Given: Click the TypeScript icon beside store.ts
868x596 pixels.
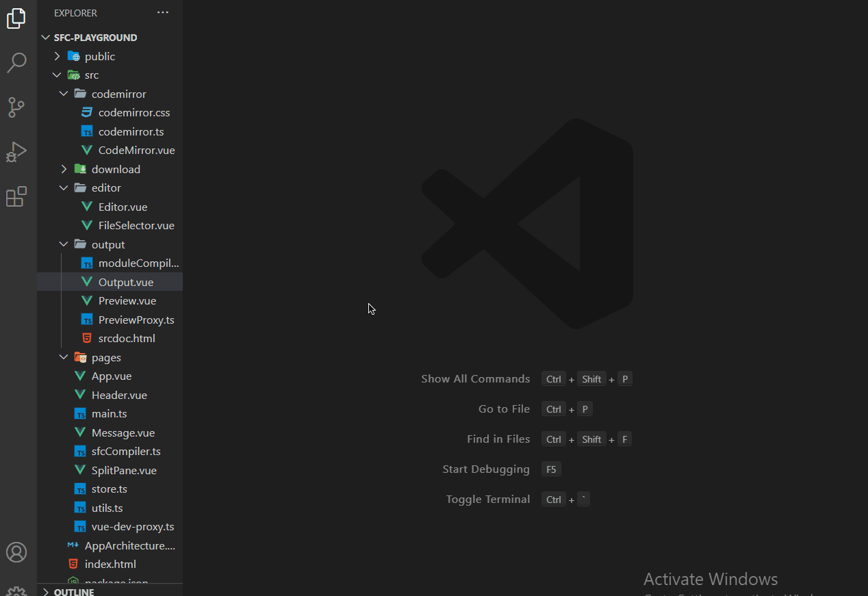Looking at the screenshot, I should pyautogui.click(x=80, y=489).
